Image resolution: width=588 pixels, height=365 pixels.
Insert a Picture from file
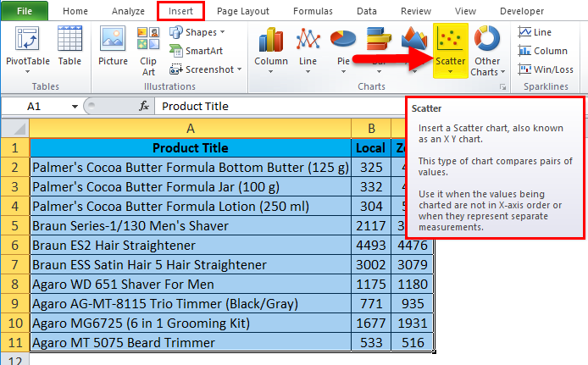click(x=113, y=45)
